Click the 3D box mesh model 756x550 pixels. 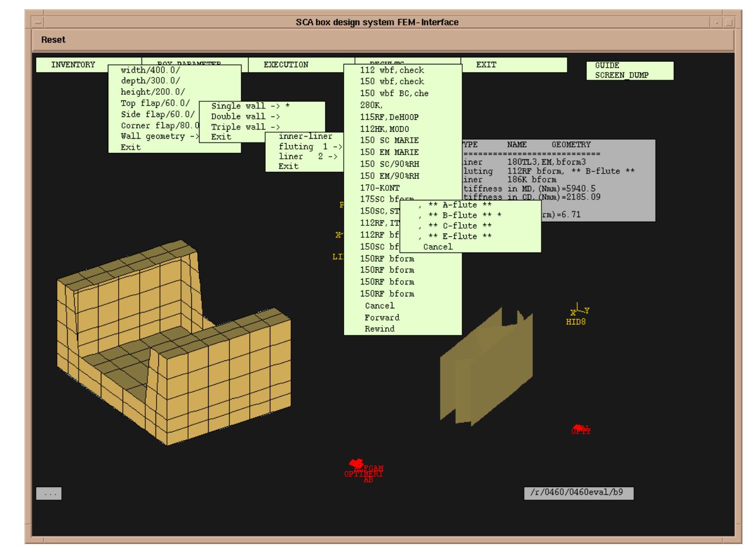click(173, 341)
